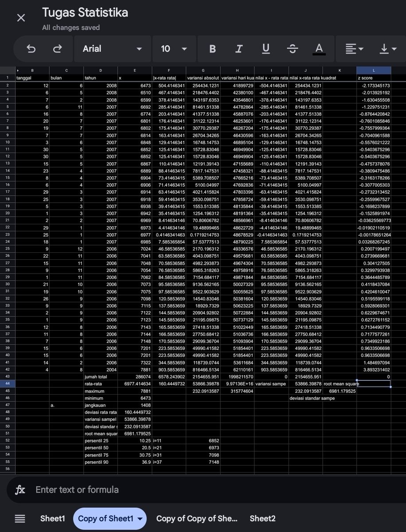
Task: Select cell with value 286074
Action: tap(135, 376)
